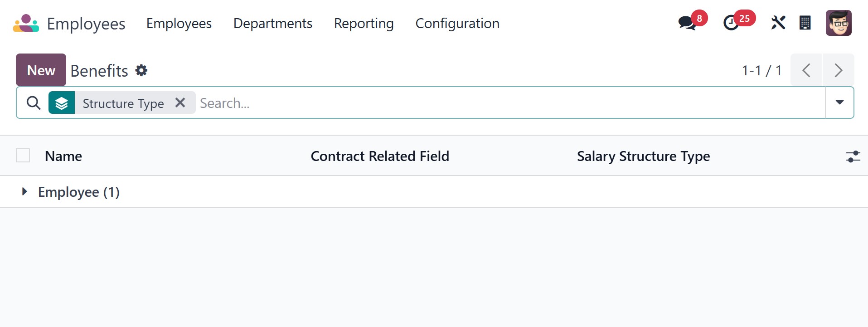Remove the Structure Type filter facet
The image size is (868, 327).
(x=180, y=103)
